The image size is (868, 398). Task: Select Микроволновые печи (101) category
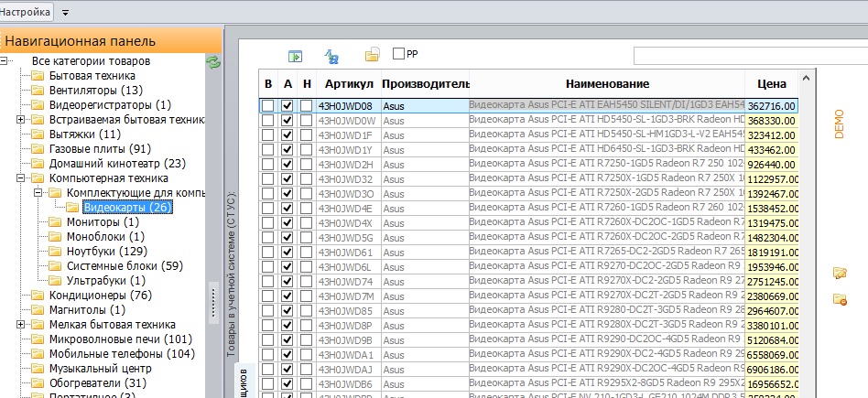click(121, 339)
